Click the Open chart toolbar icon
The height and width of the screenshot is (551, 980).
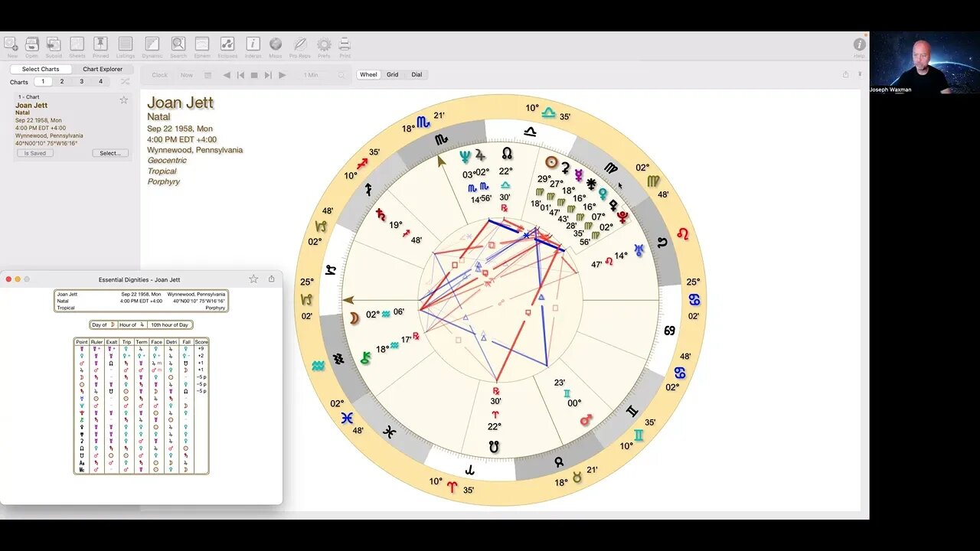32,45
